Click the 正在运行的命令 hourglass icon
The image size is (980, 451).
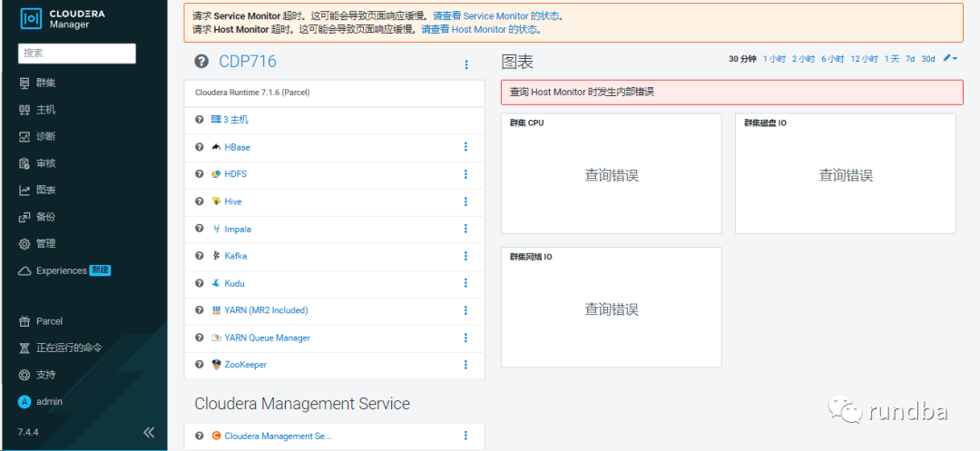(x=25, y=348)
